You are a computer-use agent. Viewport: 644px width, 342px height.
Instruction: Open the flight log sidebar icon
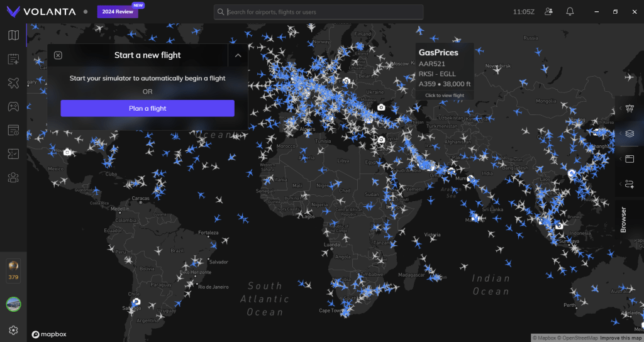click(13, 59)
